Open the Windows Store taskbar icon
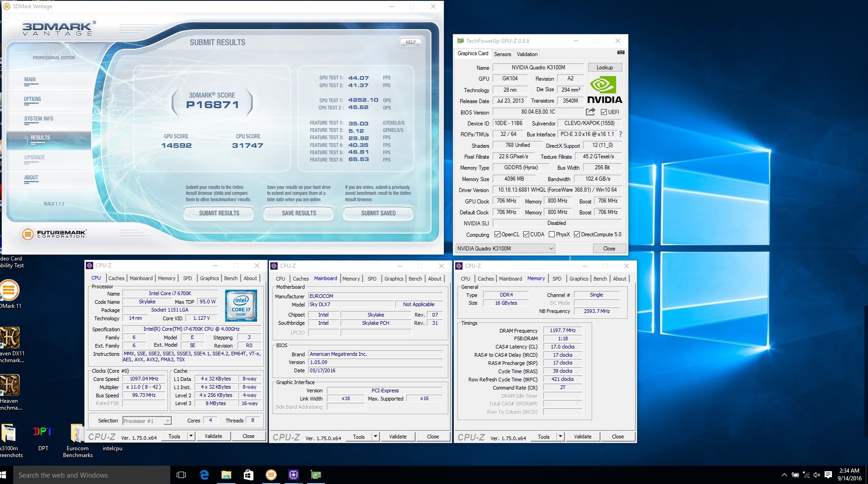 point(248,475)
